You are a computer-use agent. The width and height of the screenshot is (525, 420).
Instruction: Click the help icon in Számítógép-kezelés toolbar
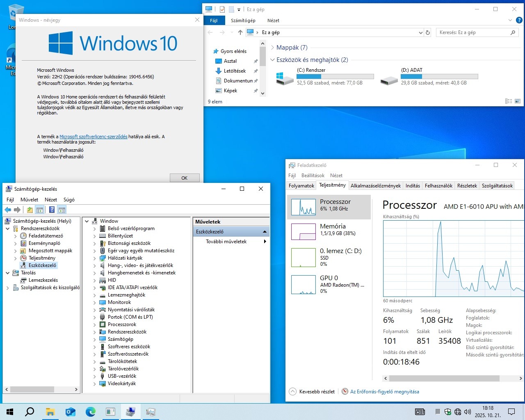pyautogui.click(x=52, y=210)
